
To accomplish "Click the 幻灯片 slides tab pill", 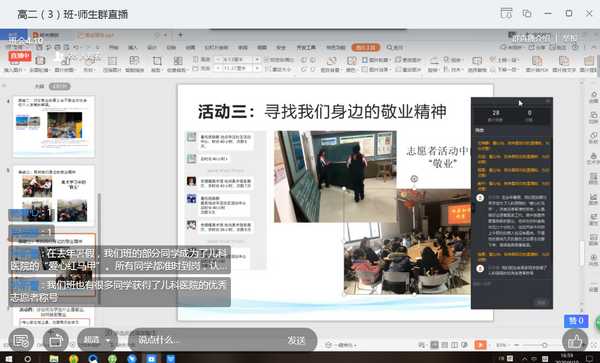I will [x=59, y=86].
